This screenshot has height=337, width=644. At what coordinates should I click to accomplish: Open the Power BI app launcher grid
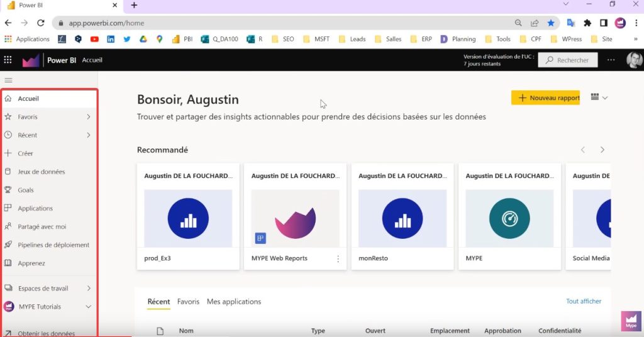pos(8,60)
